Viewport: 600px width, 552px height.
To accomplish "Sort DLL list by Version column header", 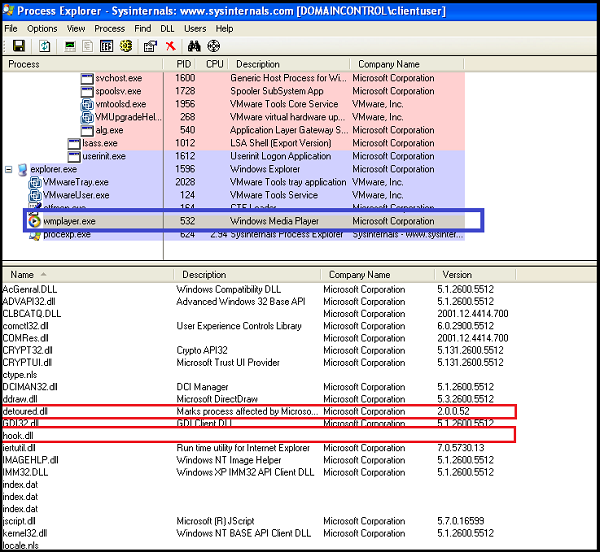I will pyautogui.click(x=476, y=275).
